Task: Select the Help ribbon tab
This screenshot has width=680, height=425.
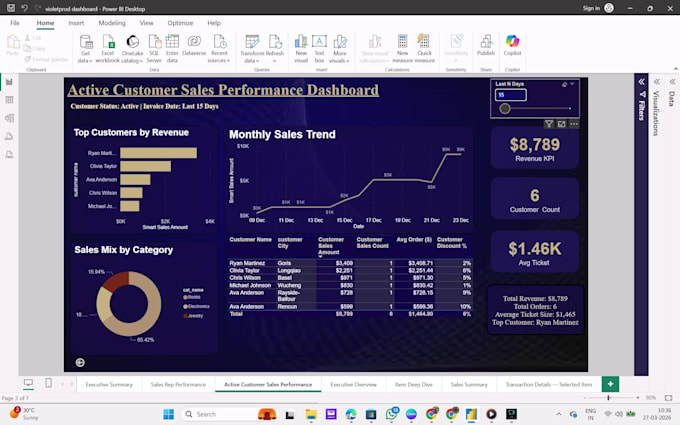Action: [x=214, y=23]
